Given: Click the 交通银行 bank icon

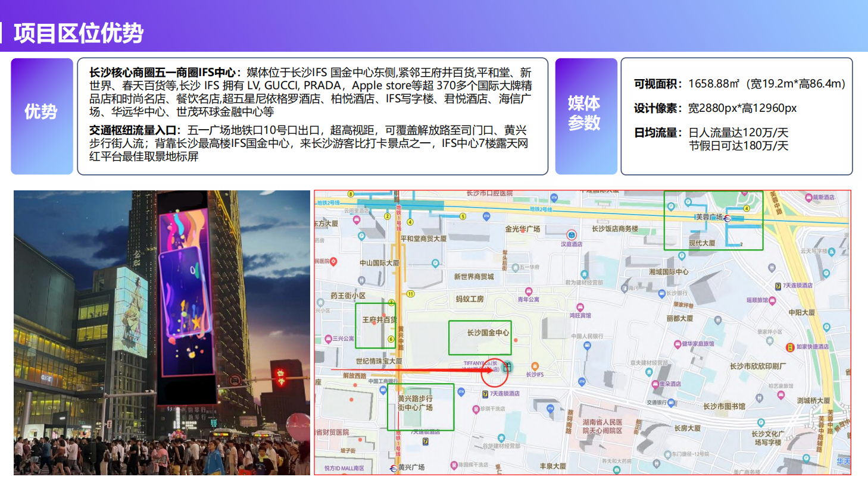Looking at the screenshot, I should [x=671, y=403].
